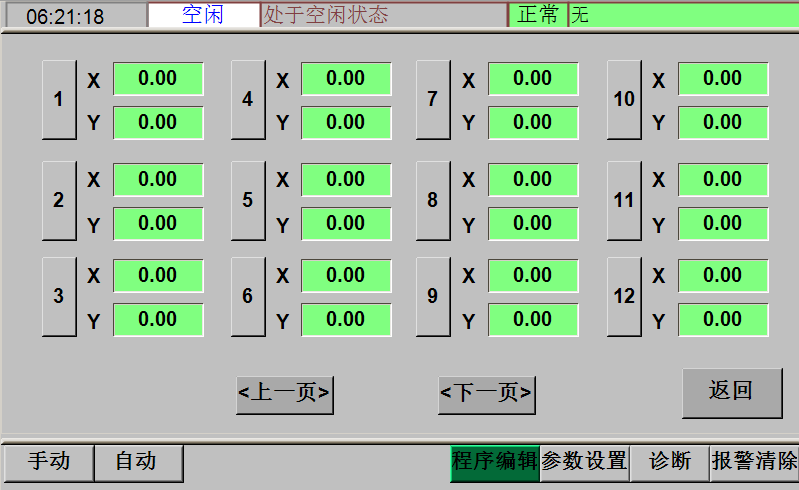Go to next page with <下一页>
The image size is (799, 490).
pyautogui.click(x=487, y=394)
